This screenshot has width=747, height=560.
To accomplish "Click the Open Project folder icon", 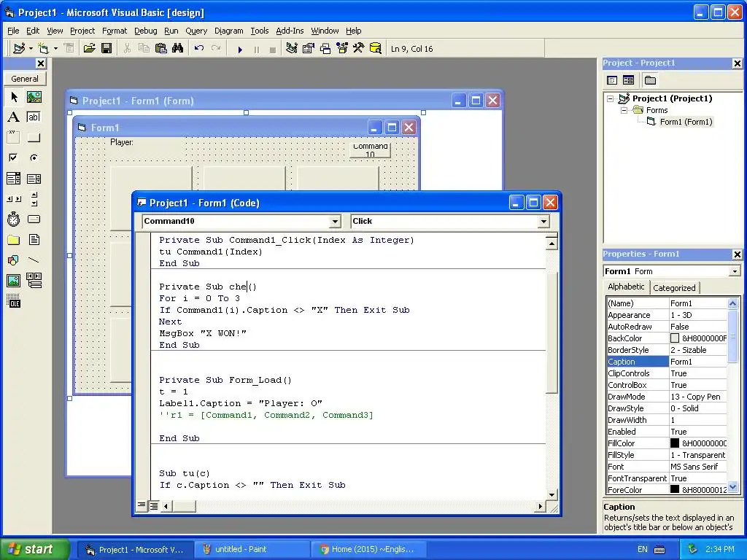I will (x=89, y=49).
